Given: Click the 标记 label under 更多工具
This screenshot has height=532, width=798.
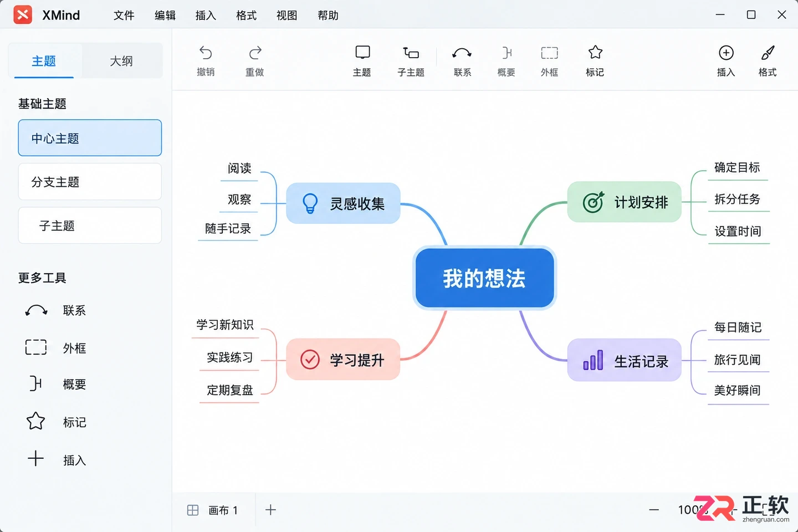Looking at the screenshot, I should click(74, 423).
